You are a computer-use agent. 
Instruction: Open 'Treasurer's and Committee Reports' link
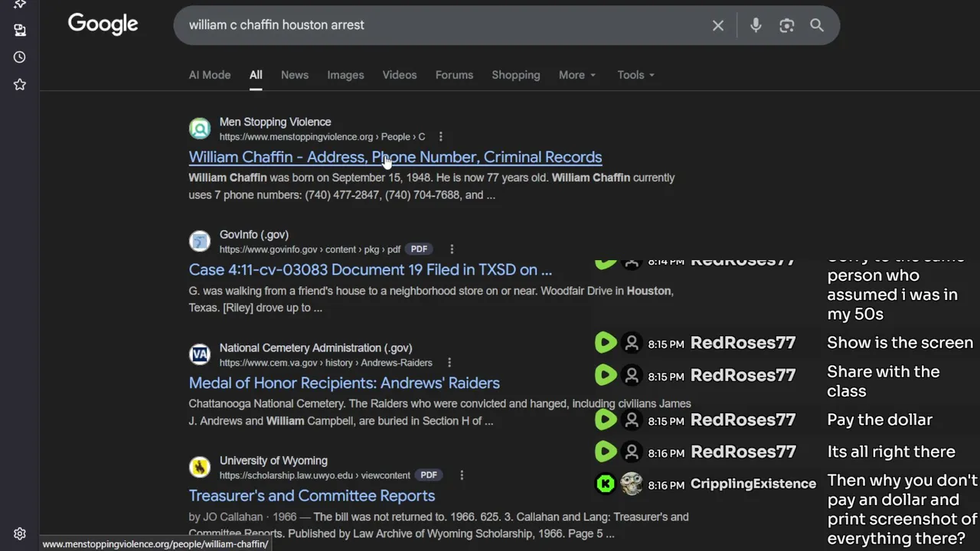click(312, 496)
